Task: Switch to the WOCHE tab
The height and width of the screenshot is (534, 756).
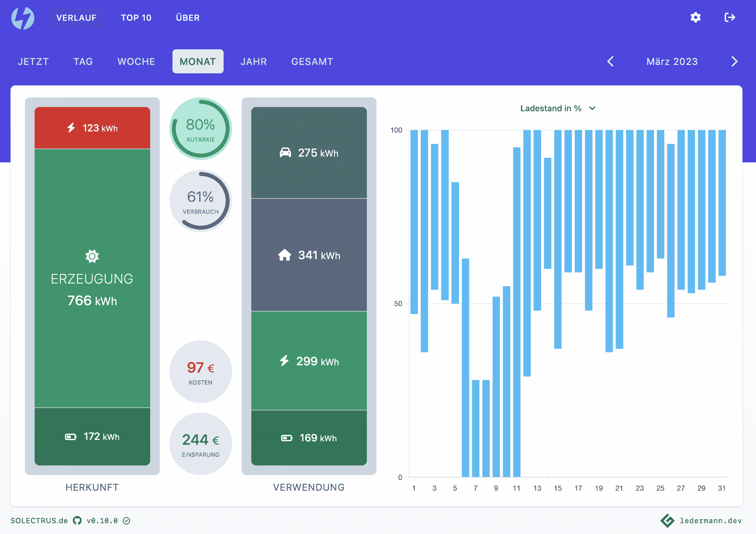Action: tap(136, 62)
